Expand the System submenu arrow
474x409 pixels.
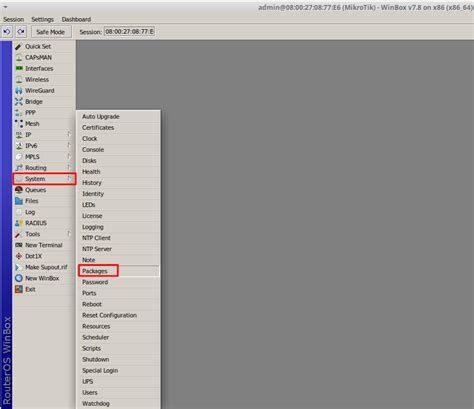point(69,179)
